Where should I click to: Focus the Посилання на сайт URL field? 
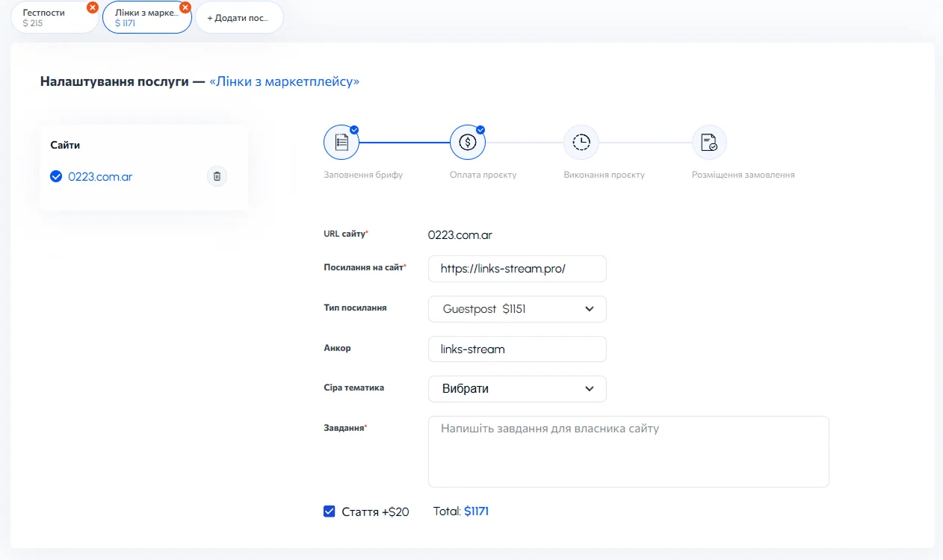click(x=517, y=270)
